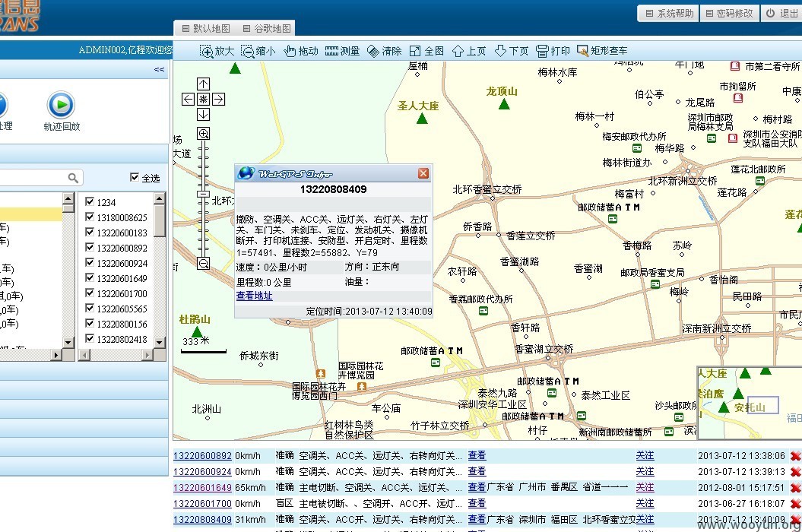Screen dimensions: 802x532
Task: Click the 龙顶山 mountain marker on map
Action: [504, 104]
